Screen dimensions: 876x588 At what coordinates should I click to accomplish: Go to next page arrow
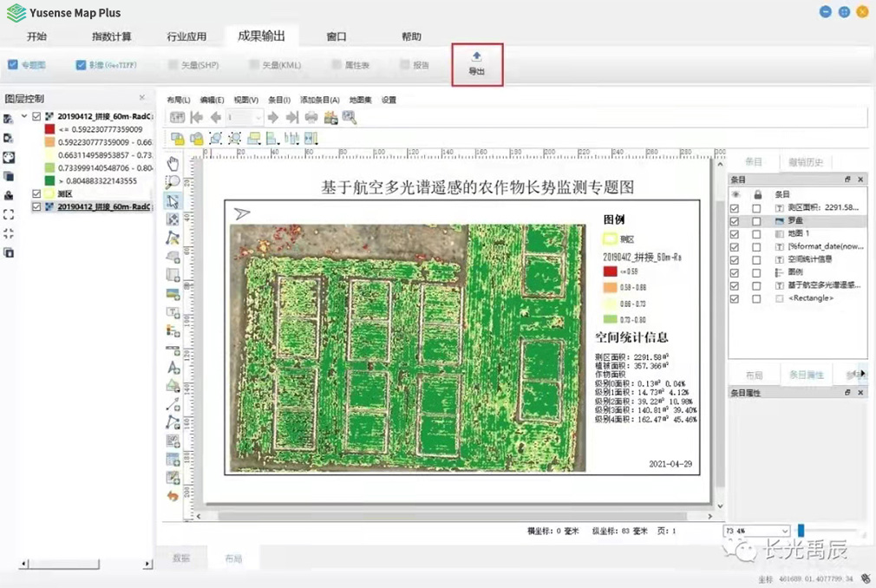pyautogui.click(x=272, y=117)
